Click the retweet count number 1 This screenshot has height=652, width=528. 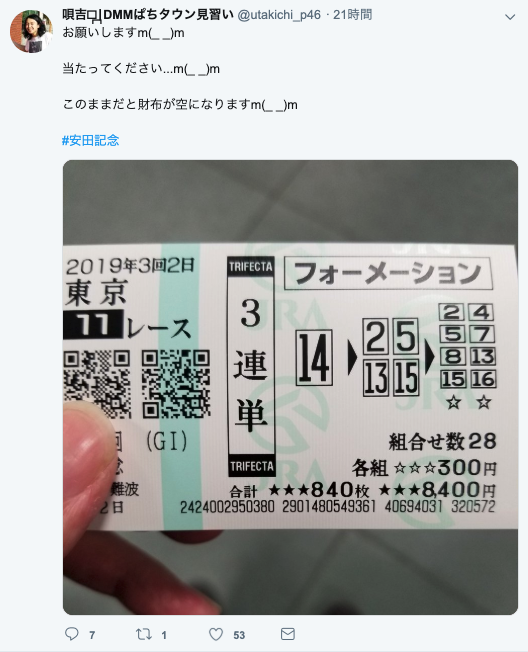[164, 635]
